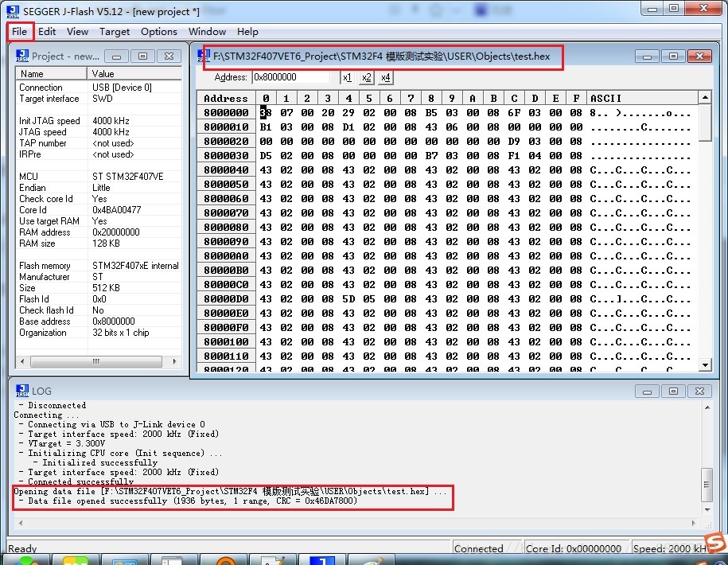Screen dimensions: 728x565
Task: Click the Value column header in Project panel
Action: pos(134,74)
